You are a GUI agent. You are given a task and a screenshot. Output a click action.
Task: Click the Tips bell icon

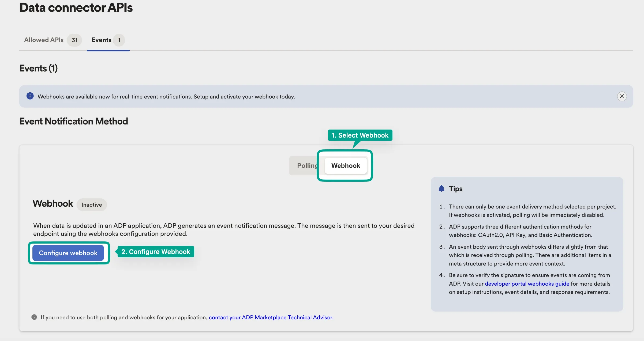pyautogui.click(x=441, y=189)
